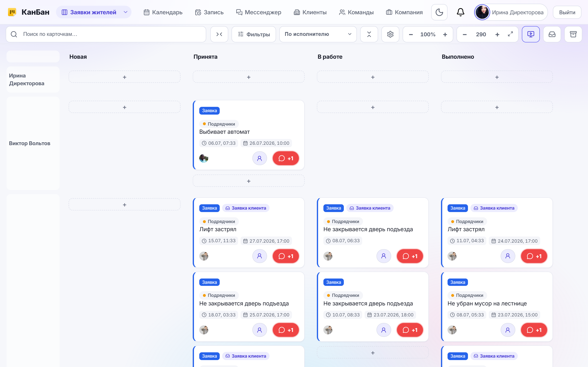Toggle dark mode moon icon
The width and height of the screenshot is (588, 367).
click(439, 12)
